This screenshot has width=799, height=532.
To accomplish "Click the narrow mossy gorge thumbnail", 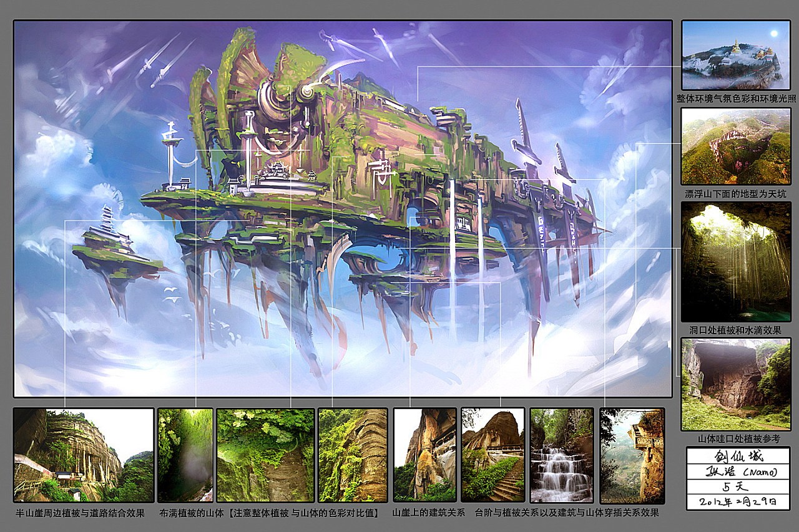I will coord(185,455).
